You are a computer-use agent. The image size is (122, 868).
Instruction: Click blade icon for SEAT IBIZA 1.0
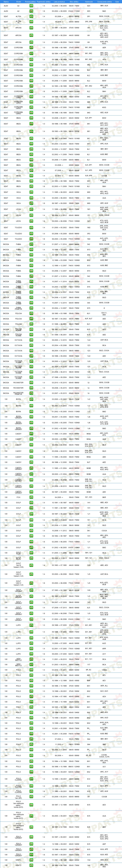point(31,124)
